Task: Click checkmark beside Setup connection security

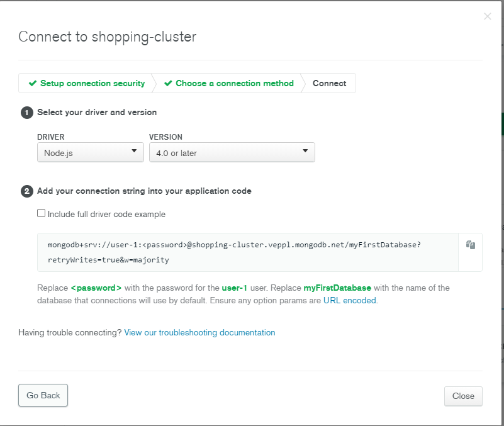Action: (33, 83)
